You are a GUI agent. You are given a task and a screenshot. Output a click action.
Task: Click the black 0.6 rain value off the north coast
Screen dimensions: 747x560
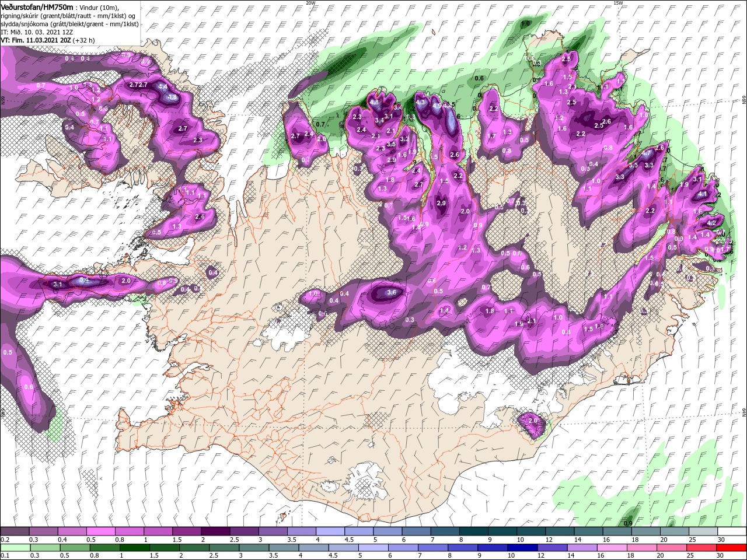480,78
